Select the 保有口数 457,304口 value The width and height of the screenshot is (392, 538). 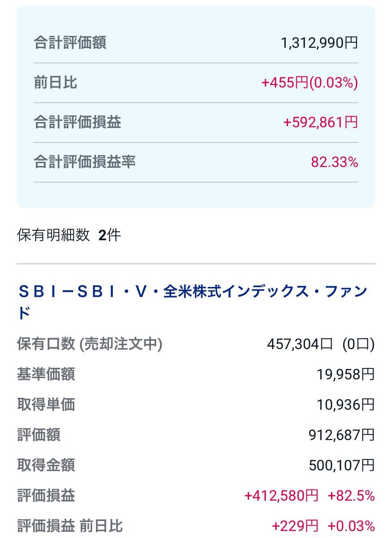click(300, 344)
